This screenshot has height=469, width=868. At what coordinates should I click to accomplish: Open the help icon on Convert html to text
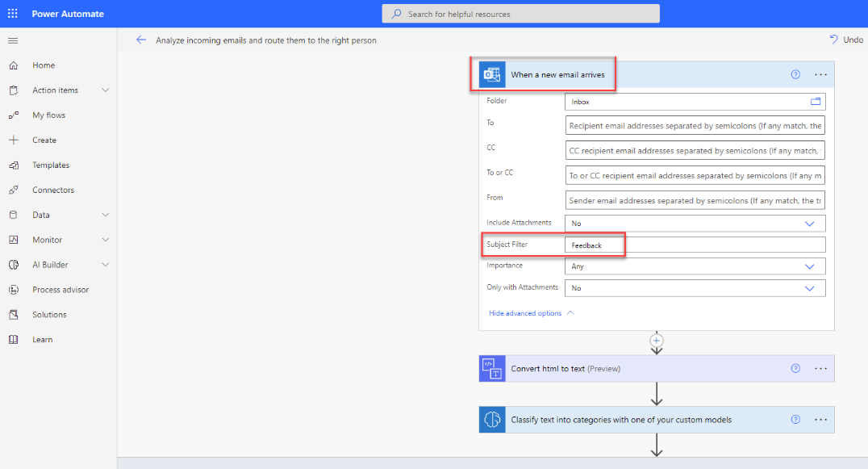[795, 369]
